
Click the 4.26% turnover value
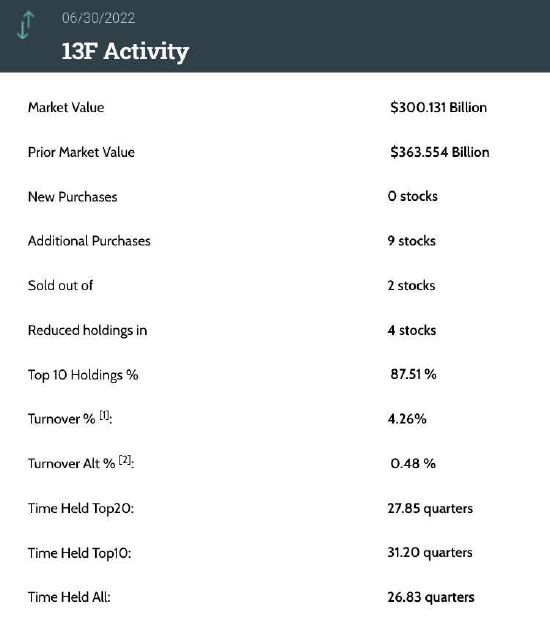[x=407, y=419]
